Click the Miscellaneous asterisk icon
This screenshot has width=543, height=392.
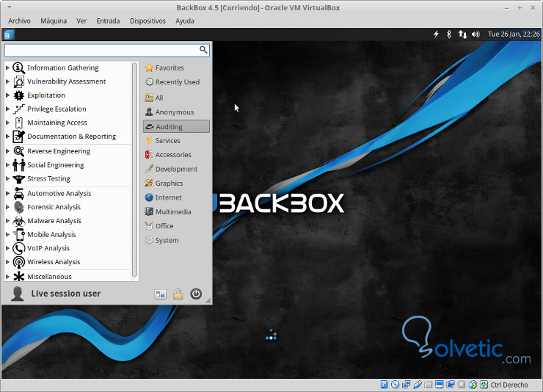tap(18, 276)
